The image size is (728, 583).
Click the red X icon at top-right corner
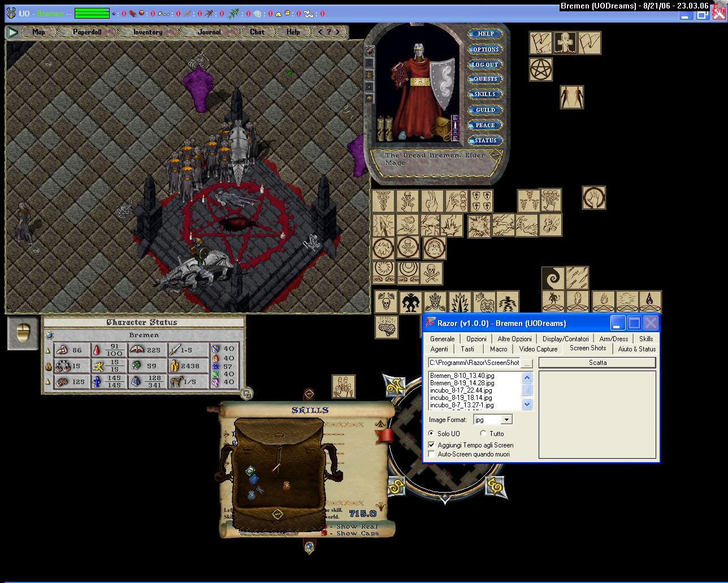tap(718, 14)
